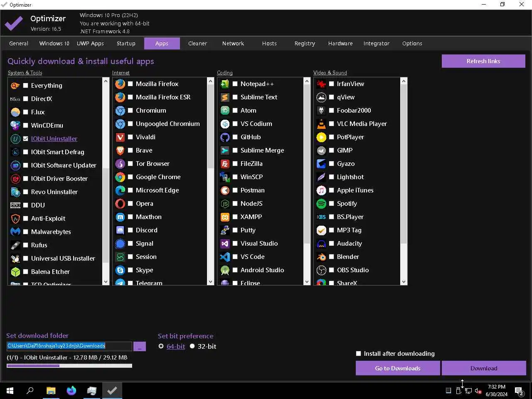Click the Sublime Text icon
532x399 pixels.
coord(225,97)
